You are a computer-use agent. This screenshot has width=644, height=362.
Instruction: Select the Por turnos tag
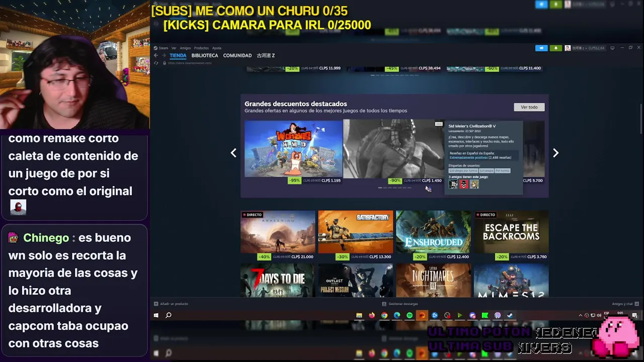tap(502, 170)
